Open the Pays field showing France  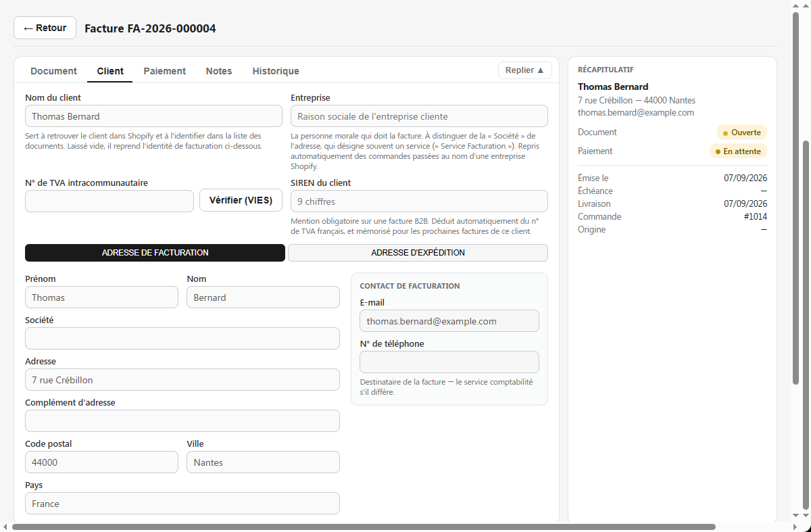click(x=182, y=504)
